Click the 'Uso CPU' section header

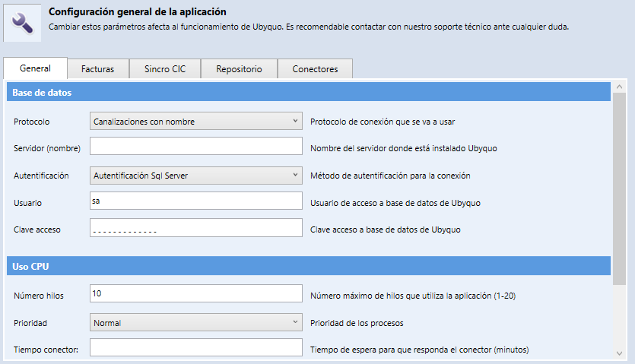[x=309, y=266]
